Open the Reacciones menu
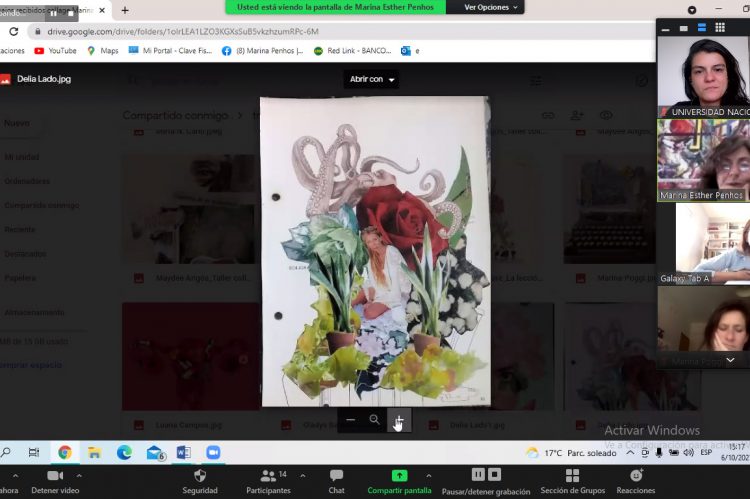 coord(636,481)
